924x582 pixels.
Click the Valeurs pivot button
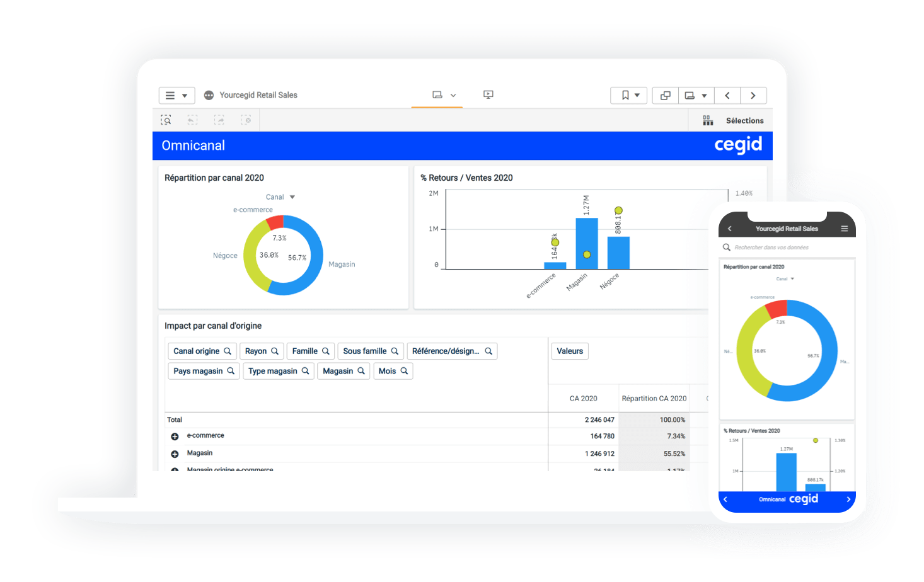pos(570,351)
